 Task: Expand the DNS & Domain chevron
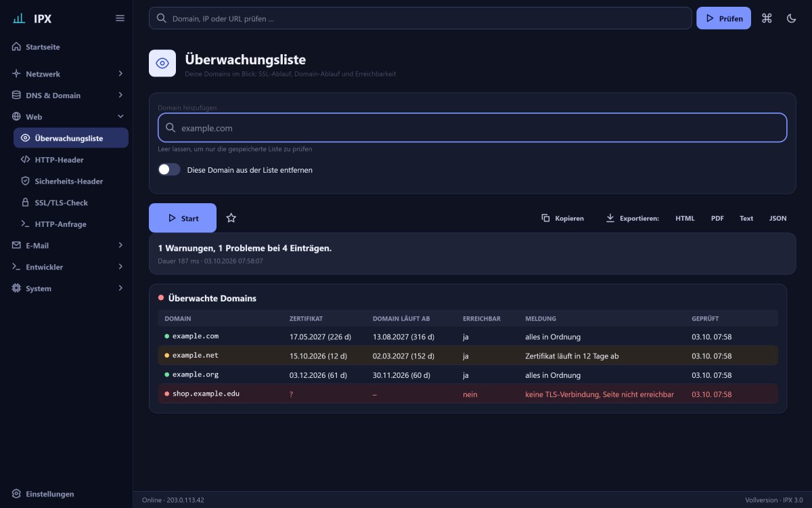(x=120, y=95)
